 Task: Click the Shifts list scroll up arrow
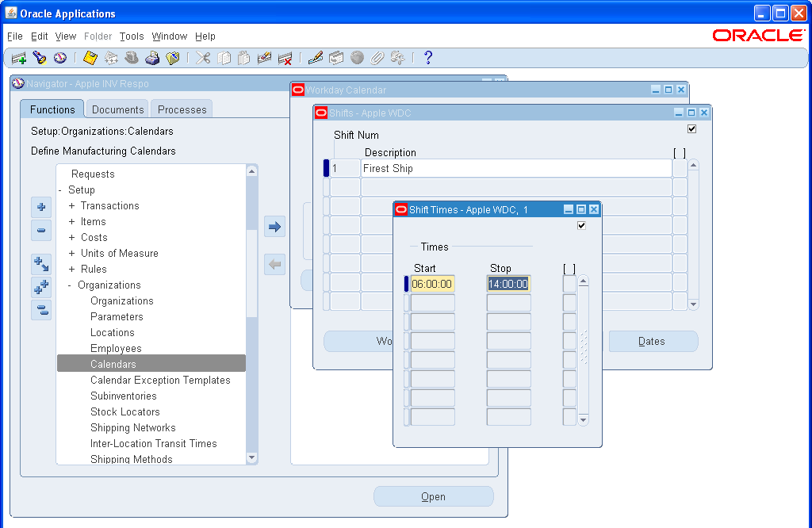coord(693,165)
